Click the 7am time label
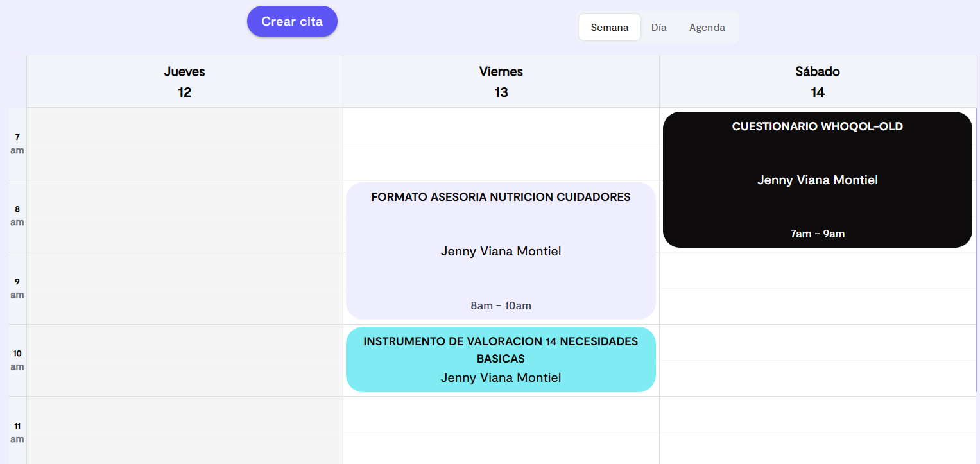980x464 pixels. coord(17,143)
